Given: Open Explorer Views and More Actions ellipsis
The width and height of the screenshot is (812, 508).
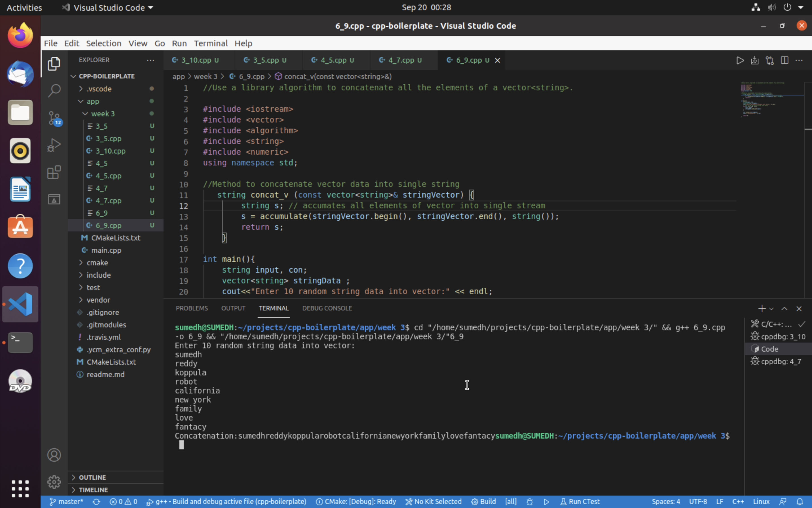Looking at the screenshot, I should click(x=150, y=60).
